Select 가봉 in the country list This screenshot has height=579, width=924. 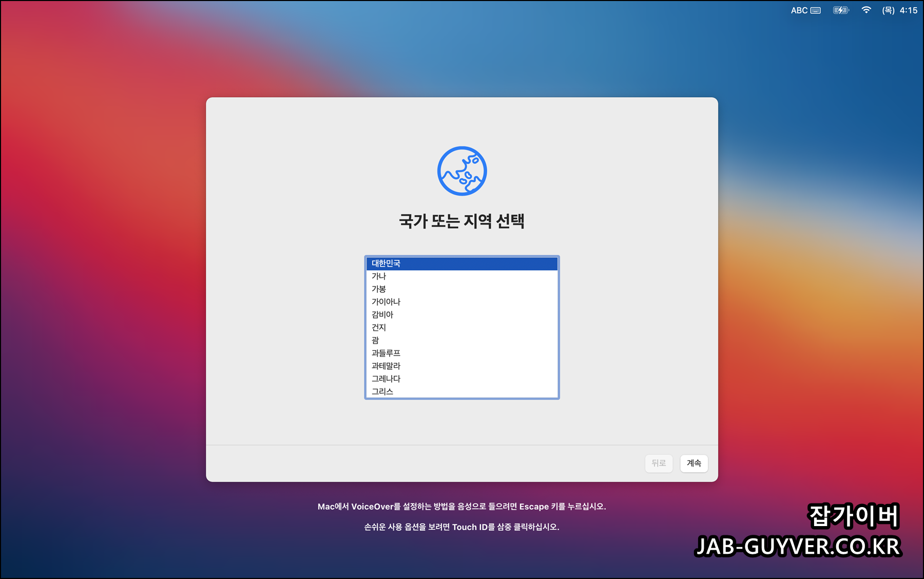(x=462, y=289)
